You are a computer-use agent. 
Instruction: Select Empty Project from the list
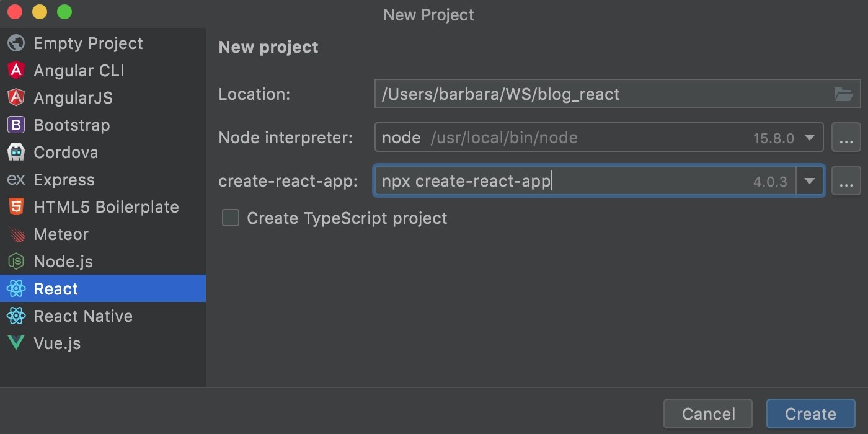tap(88, 43)
